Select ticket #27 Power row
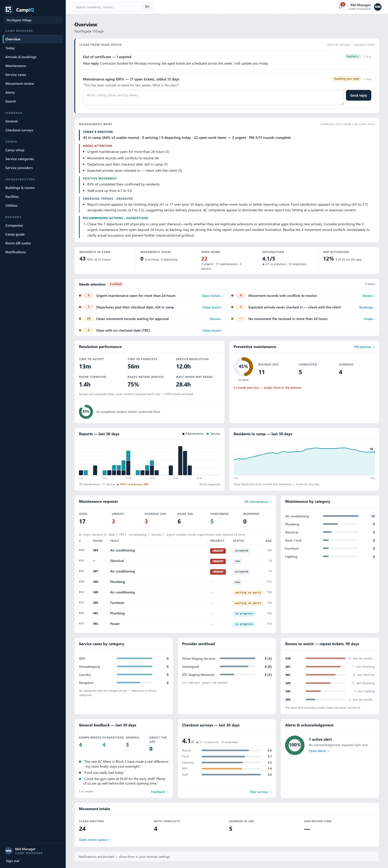Image resolution: width=388 pixels, height=868 pixels. (175, 624)
